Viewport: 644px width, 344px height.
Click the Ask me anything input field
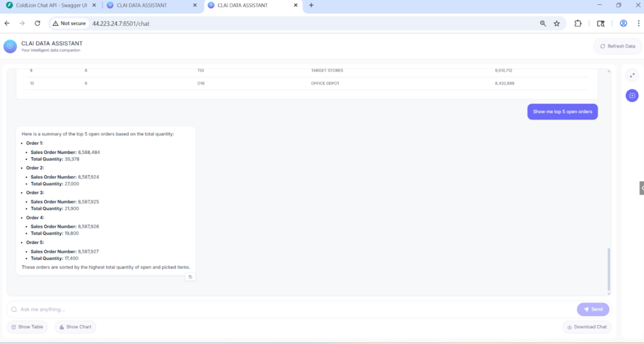tap(289, 309)
